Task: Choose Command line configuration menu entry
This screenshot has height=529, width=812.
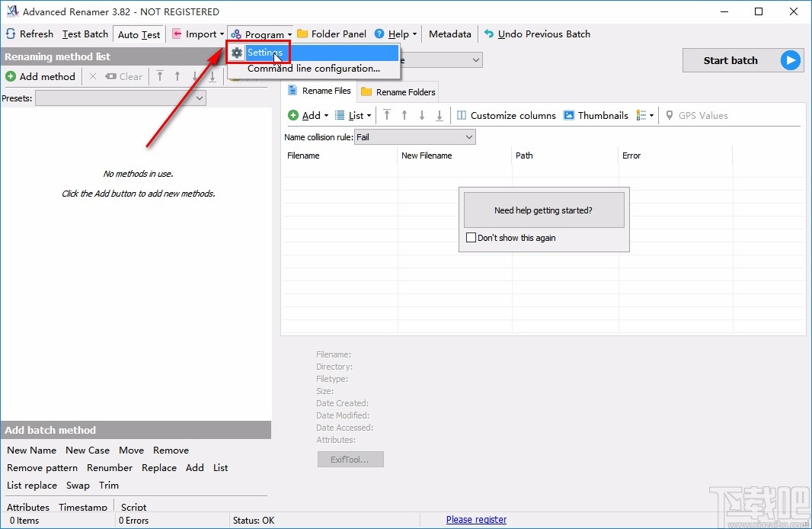Action: point(313,69)
